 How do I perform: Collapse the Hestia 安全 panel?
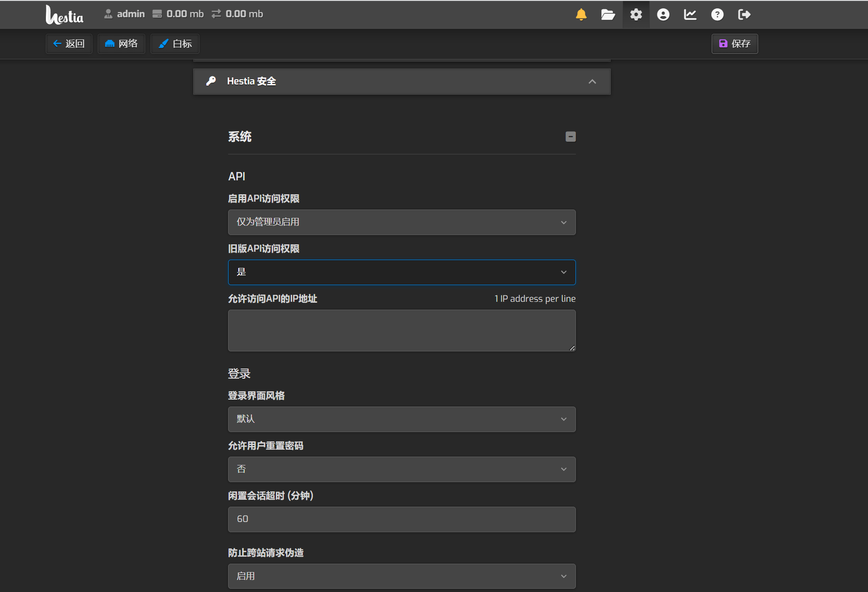[592, 82]
